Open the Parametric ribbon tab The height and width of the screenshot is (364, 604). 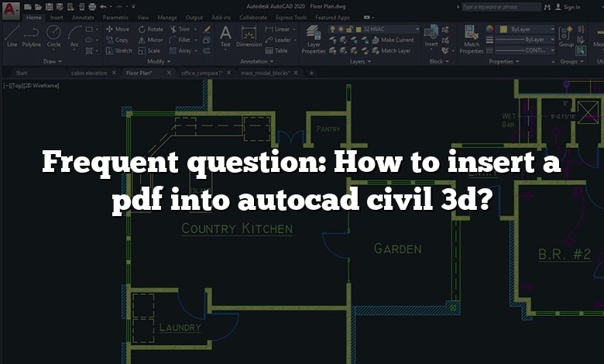[x=115, y=17]
